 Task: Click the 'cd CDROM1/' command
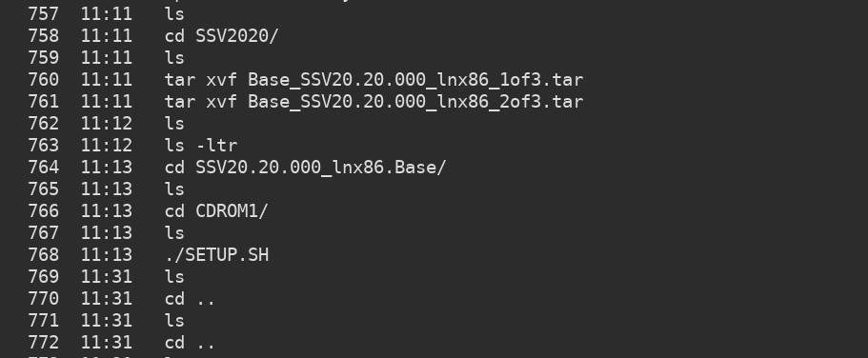coord(216,211)
